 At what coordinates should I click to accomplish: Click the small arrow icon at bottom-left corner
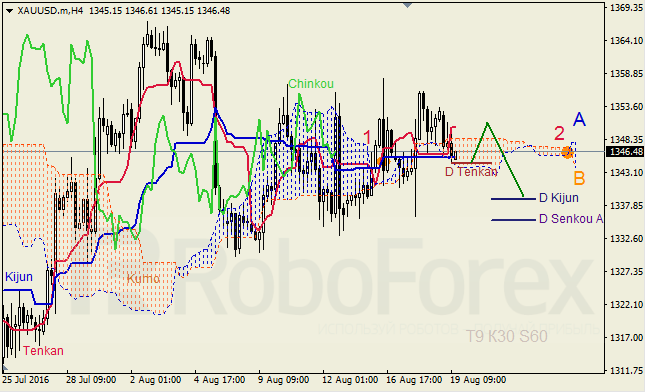5,366
